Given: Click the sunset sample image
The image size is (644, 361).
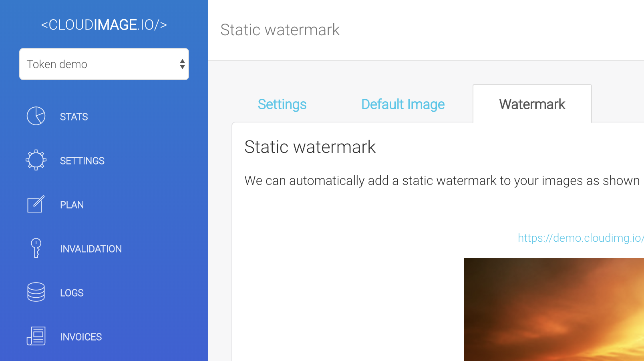Looking at the screenshot, I should (554, 309).
